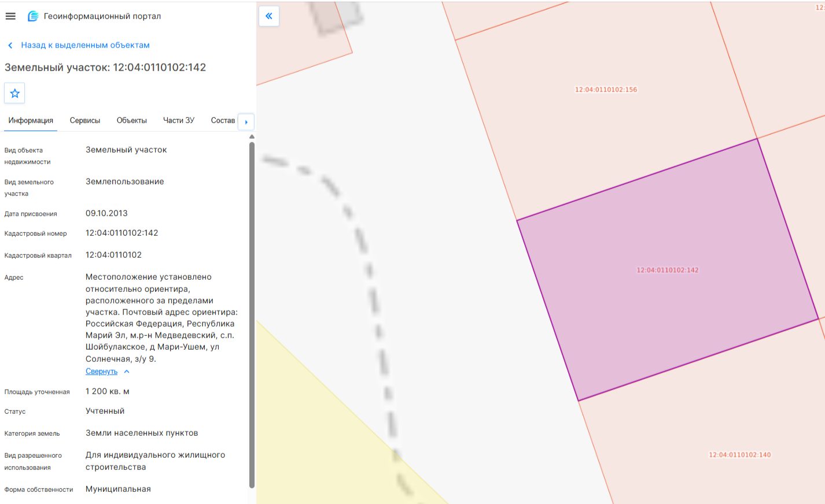Click scrollbar up arrow in info panel
This screenshot has width=825, height=504.
252,137
